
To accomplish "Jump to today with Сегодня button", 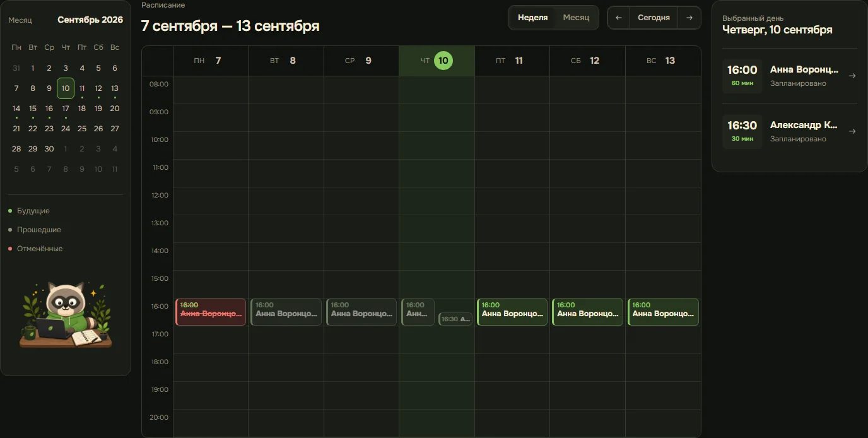I will click(x=654, y=18).
